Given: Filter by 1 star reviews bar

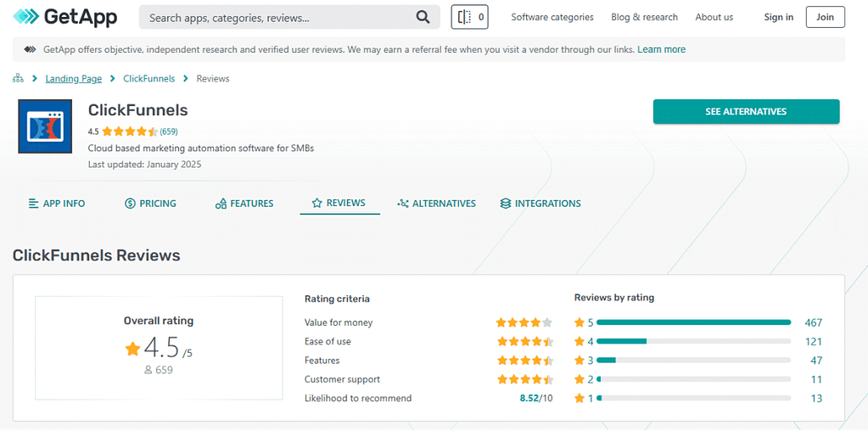Looking at the screenshot, I should pos(693,399).
